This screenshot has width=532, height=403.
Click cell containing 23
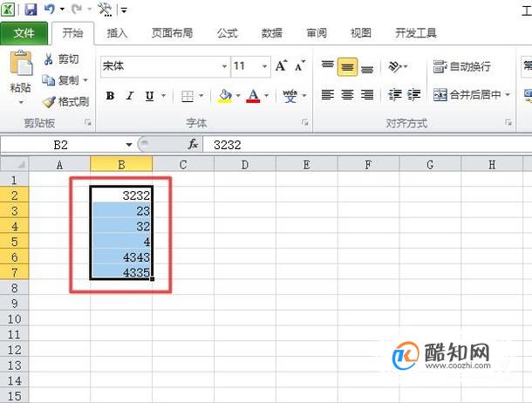click(121, 211)
